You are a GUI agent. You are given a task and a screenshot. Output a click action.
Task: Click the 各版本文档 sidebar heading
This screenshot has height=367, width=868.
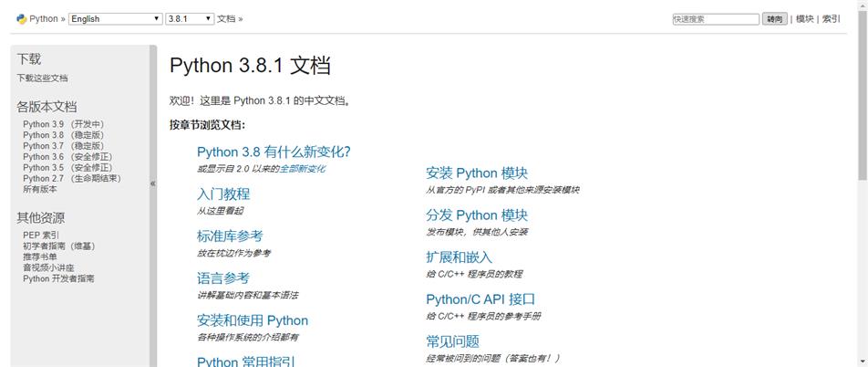tap(46, 107)
